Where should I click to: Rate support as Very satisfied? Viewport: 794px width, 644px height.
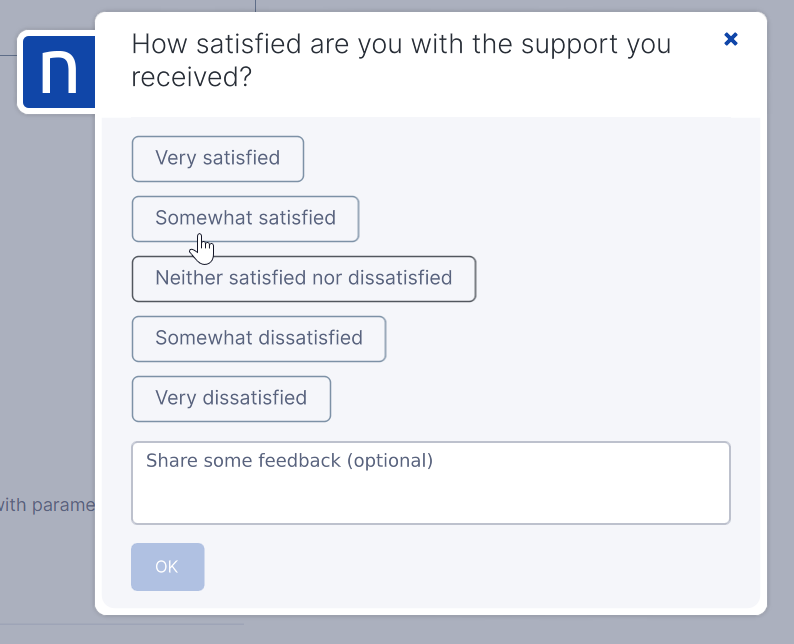[218, 158]
